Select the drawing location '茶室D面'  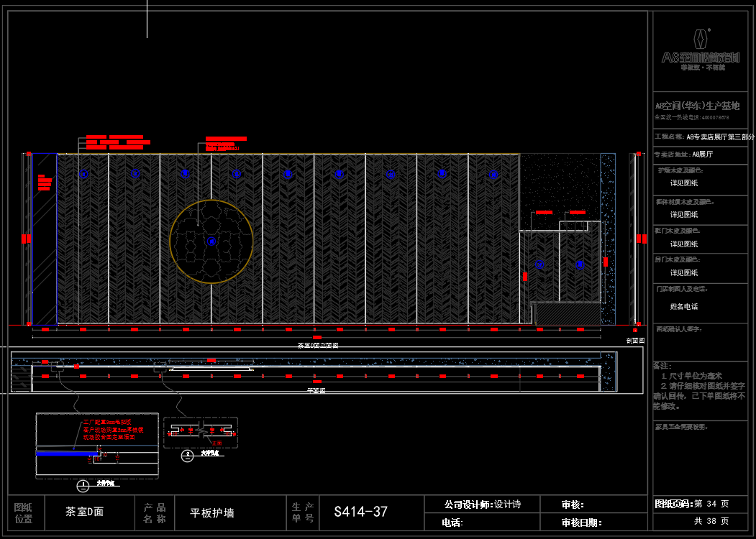84,512
